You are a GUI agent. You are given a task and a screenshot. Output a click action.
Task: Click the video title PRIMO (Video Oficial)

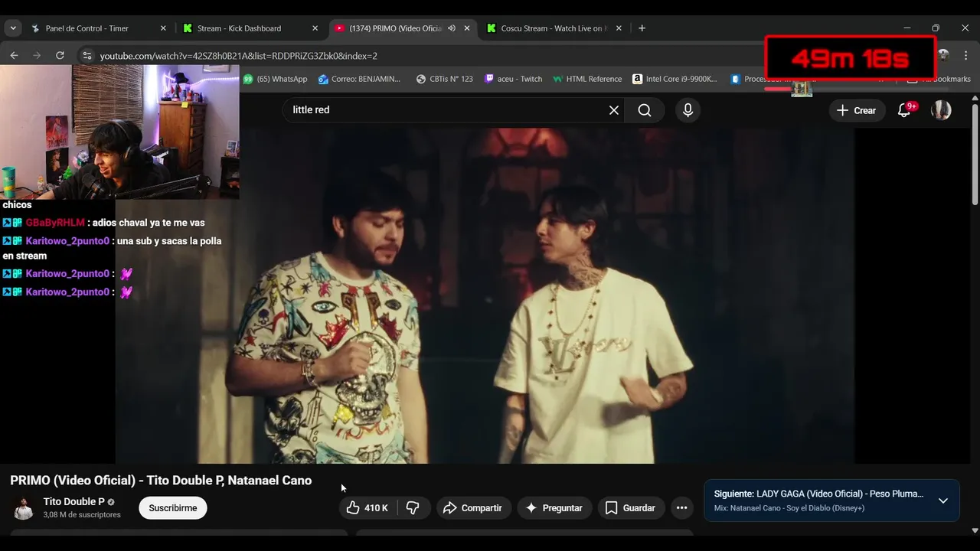tap(161, 481)
